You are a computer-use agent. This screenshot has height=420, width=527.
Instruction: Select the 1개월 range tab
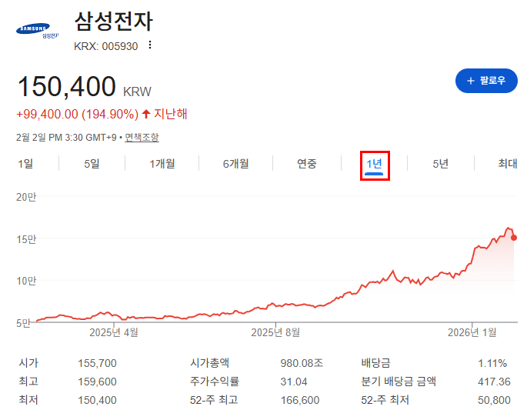[162, 164]
